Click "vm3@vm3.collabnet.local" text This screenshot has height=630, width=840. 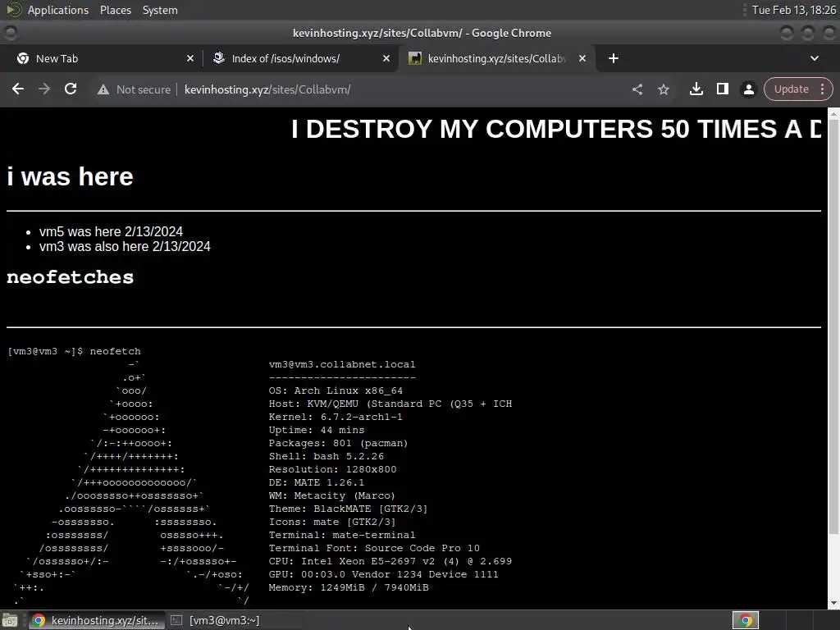click(x=342, y=364)
